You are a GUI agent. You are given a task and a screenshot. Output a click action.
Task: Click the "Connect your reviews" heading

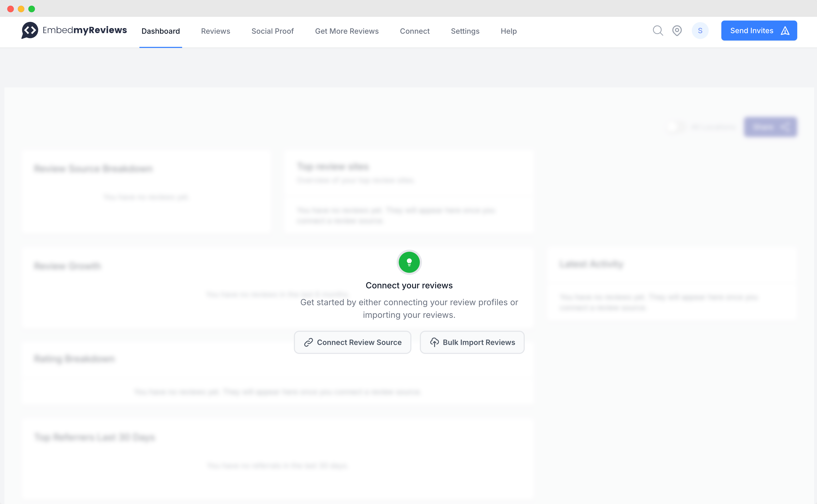(x=409, y=285)
